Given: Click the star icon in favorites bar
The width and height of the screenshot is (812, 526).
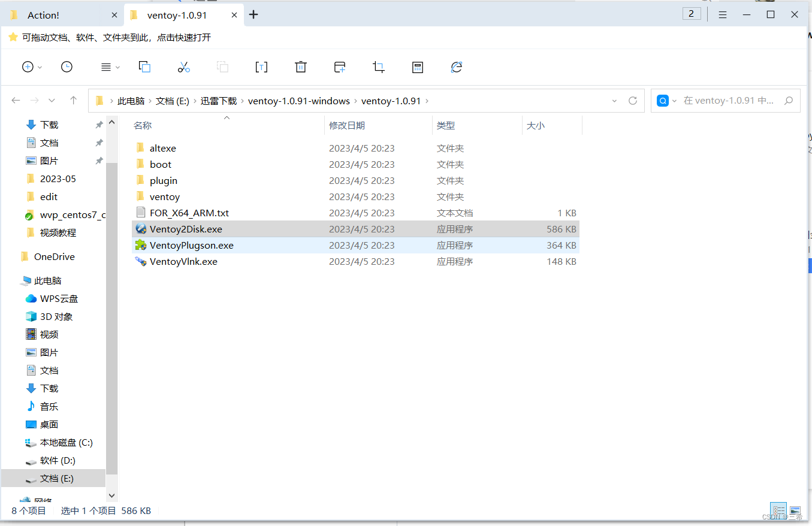Looking at the screenshot, I should click(13, 37).
